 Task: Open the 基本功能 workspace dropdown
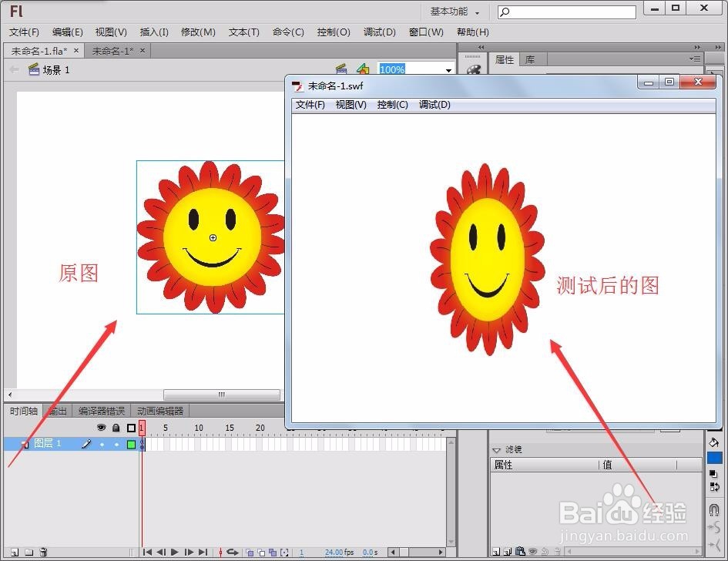[455, 12]
